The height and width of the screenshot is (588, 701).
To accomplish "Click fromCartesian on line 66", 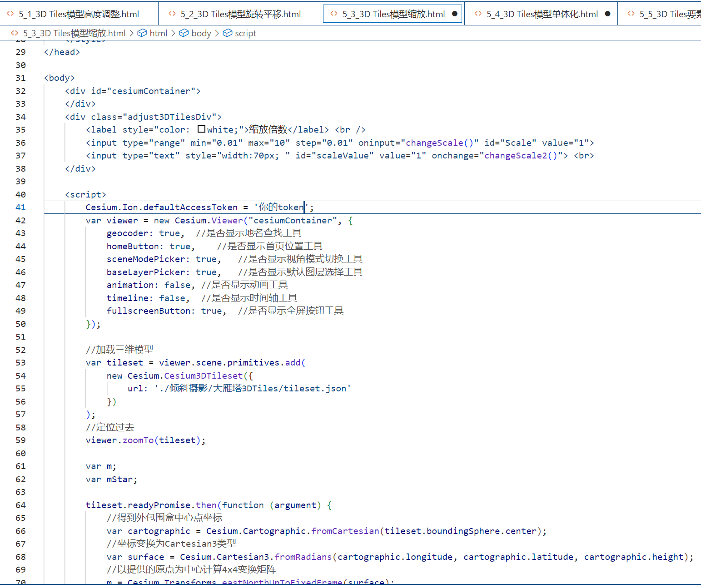I will (x=345, y=531).
